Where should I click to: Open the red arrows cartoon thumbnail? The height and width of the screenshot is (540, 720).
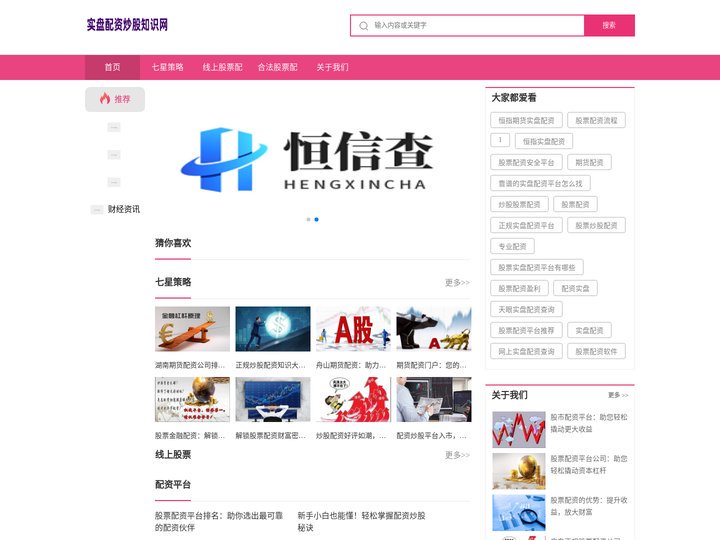353,399
